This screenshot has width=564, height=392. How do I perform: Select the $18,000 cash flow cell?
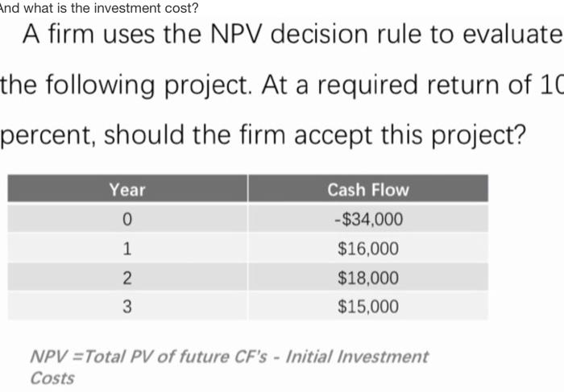368,277
